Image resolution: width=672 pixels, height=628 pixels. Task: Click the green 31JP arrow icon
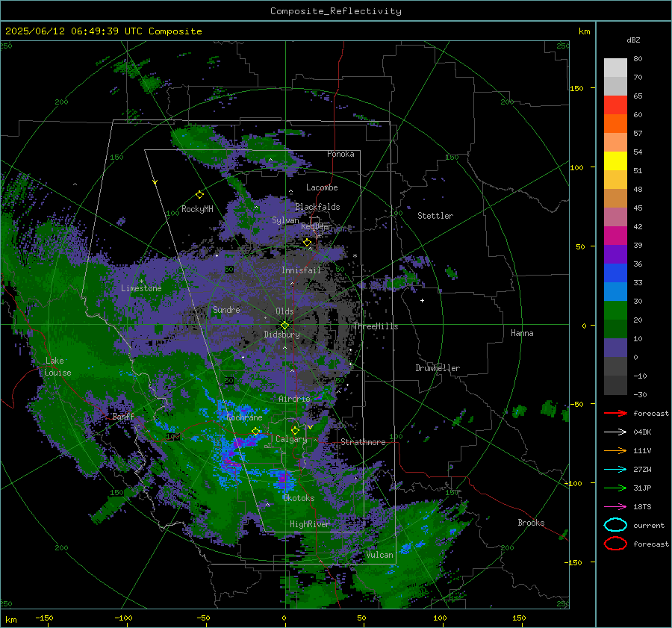[615, 488]
